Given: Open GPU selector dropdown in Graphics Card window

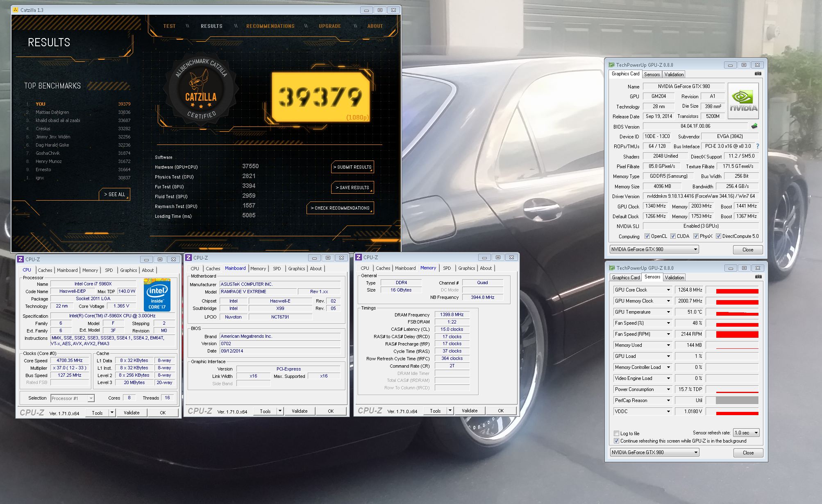Looking at the screenshot, I should [x=654, y=249].
